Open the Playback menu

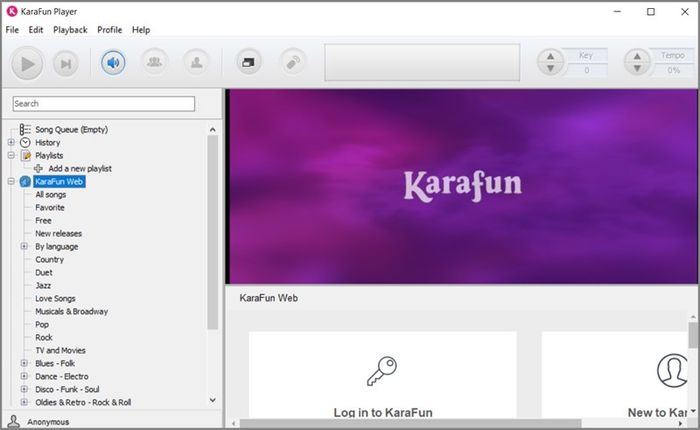70,30
